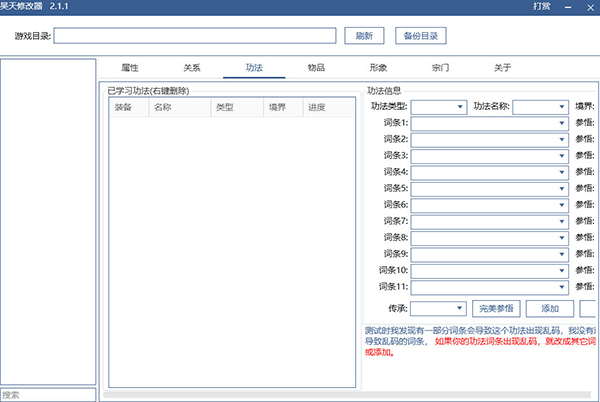The image size is (600, 402).
Task: Click the 添加 add button
Action: tap(549, 309)
